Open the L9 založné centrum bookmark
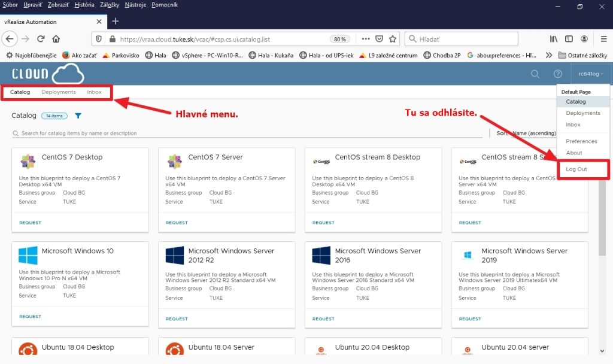 388,56
